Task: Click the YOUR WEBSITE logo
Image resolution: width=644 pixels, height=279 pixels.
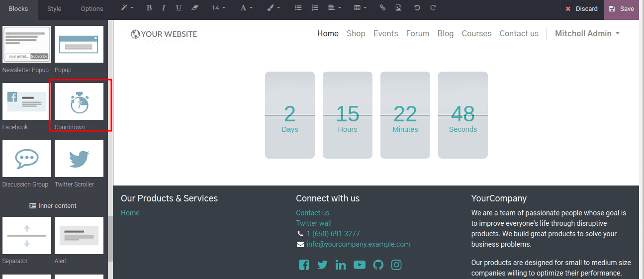Action: click(x=164, y=34)
